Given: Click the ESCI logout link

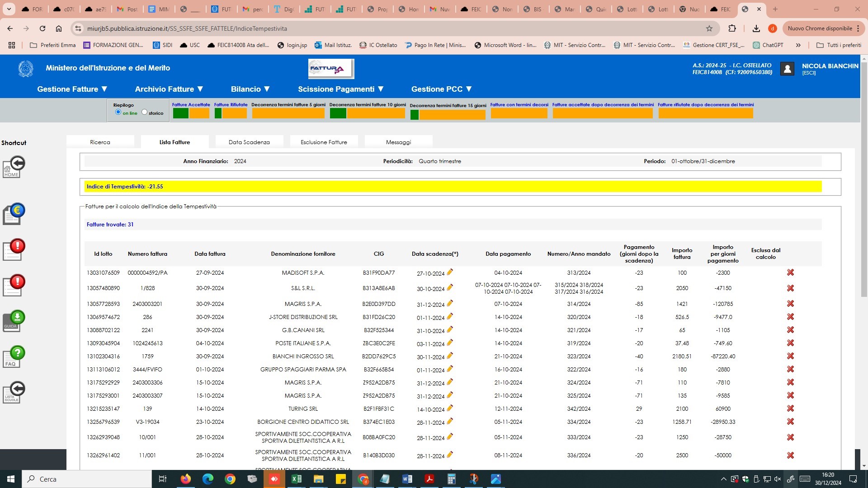Looking at the screenshot, I should [809, 73].
